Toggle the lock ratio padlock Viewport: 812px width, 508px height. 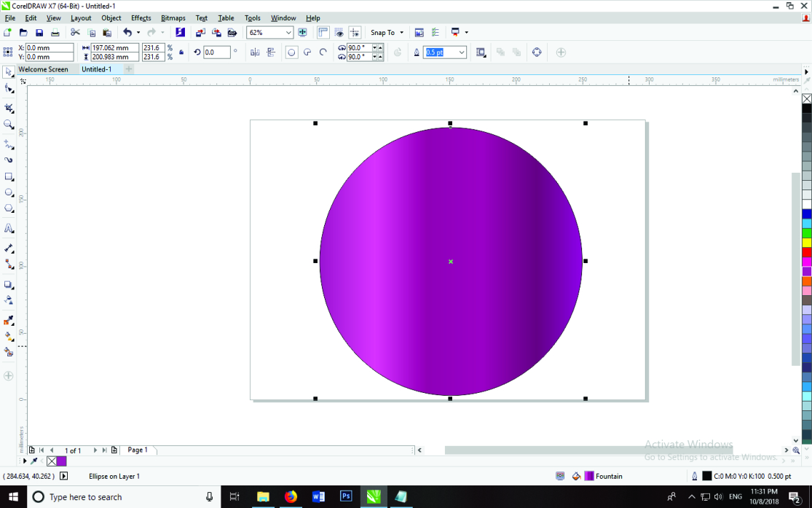point(181,52)
